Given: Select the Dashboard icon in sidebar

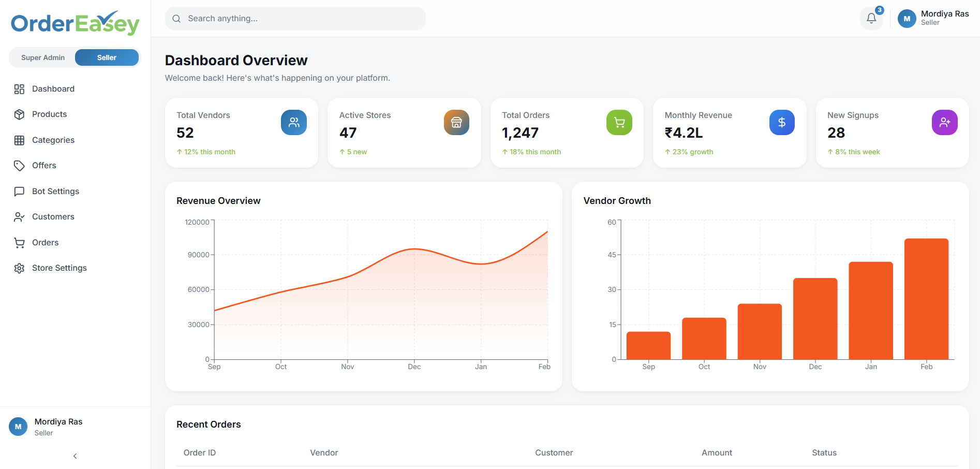Looking at the screenshot, I should click(x=19, y=89).
